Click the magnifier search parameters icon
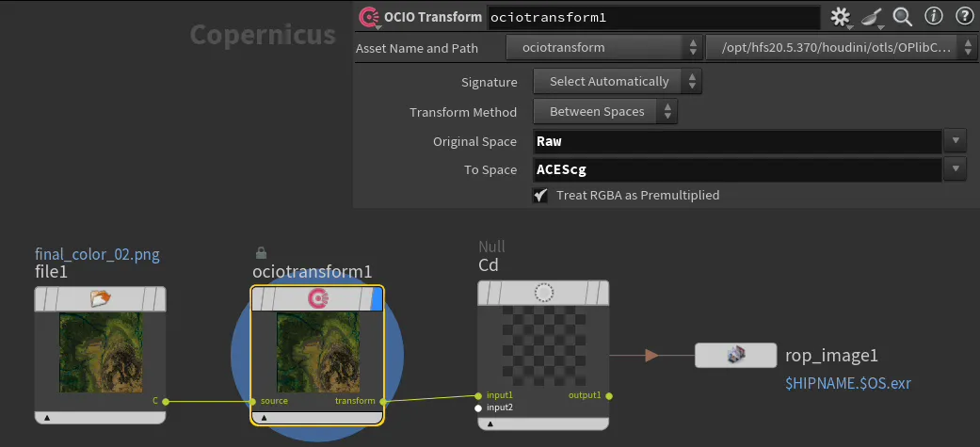980x447 pixels. point(902,17)
